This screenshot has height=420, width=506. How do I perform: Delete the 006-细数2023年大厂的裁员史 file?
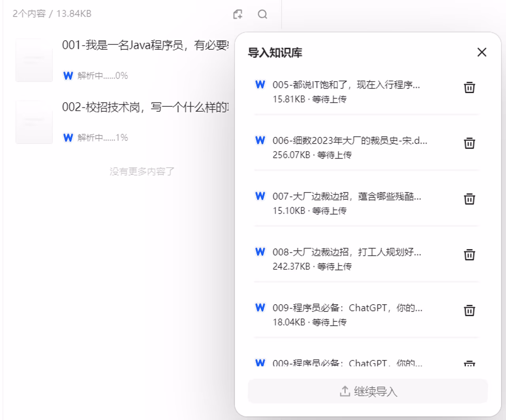tap(469, 143)
